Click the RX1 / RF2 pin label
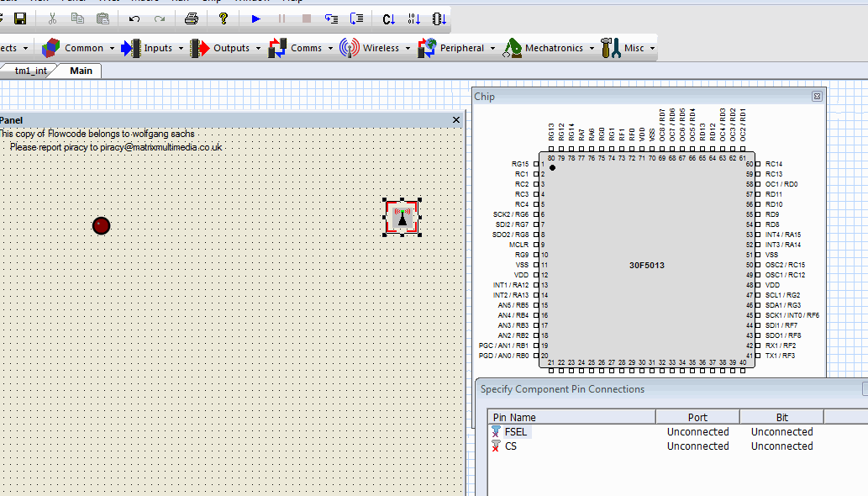The height and width of the screenshot is (496, 868). click(781, 346)
